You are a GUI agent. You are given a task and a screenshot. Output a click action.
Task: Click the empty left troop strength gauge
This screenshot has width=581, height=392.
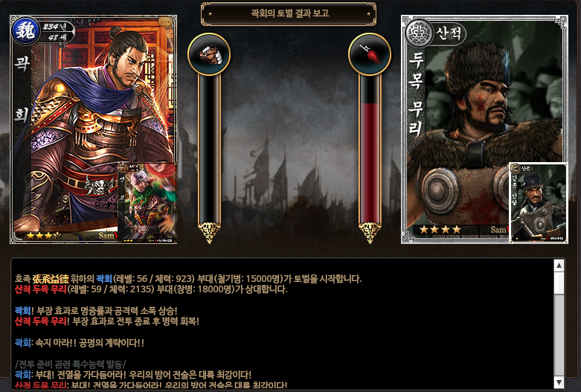tap(209, 149)
